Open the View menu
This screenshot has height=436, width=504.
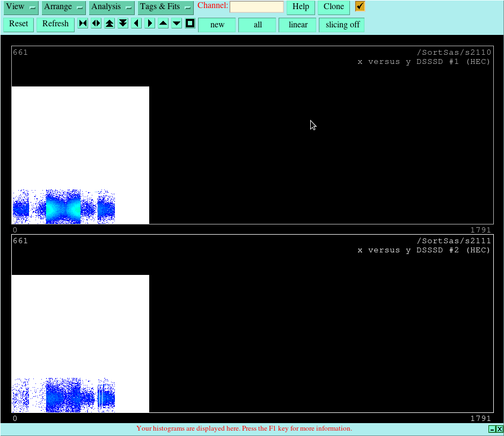pyautogui.click(x=20, y=7)
